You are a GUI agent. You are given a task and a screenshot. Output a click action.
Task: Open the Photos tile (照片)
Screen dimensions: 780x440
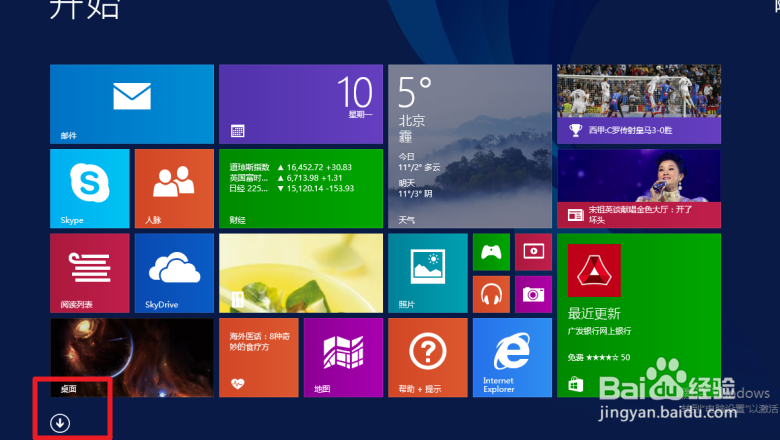coord(428,273)
